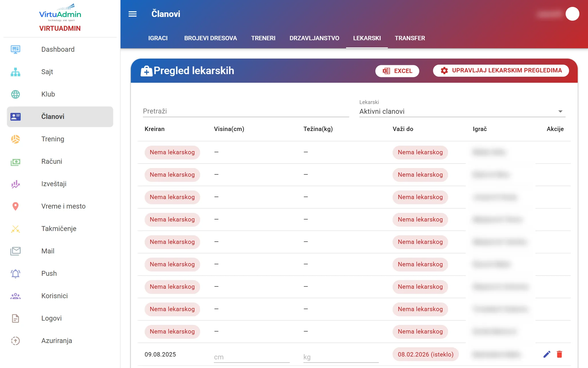Click the VIRTUADMIN red title text

(x=60, y=28)
